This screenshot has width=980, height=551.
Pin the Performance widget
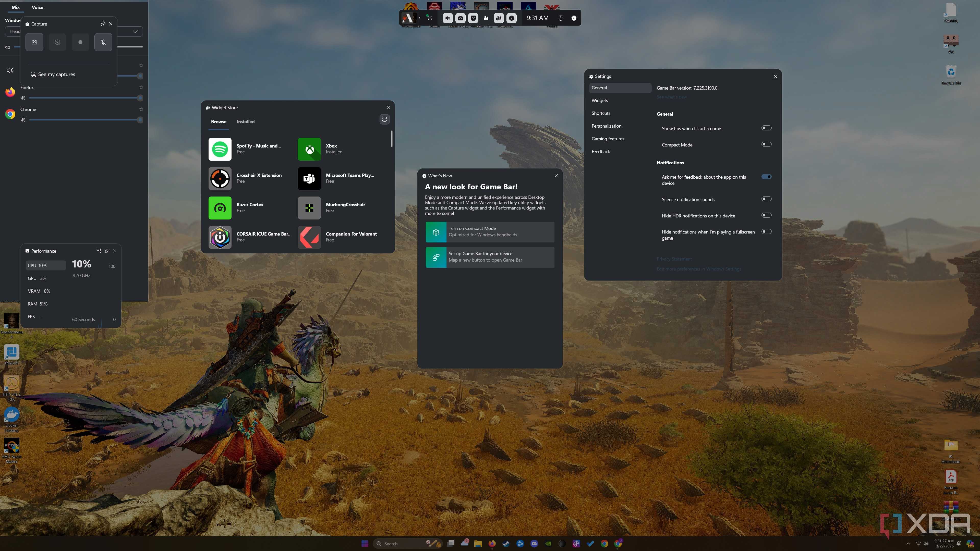coord(107,251)
